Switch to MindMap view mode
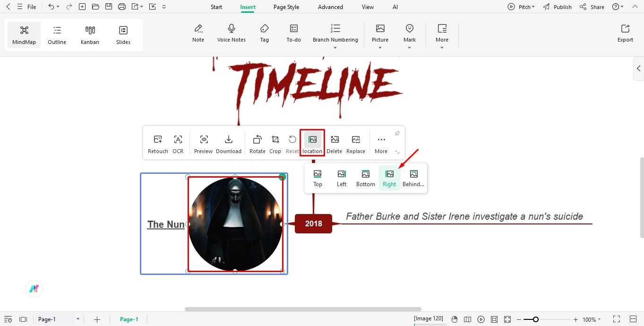644x326 pixels. 24,35
